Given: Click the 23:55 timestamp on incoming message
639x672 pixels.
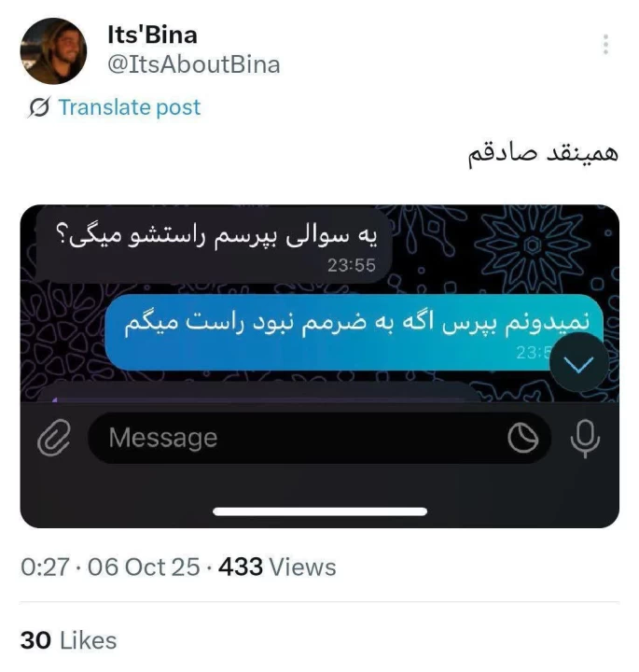Looking at the screenshot, I should [351, 266].
